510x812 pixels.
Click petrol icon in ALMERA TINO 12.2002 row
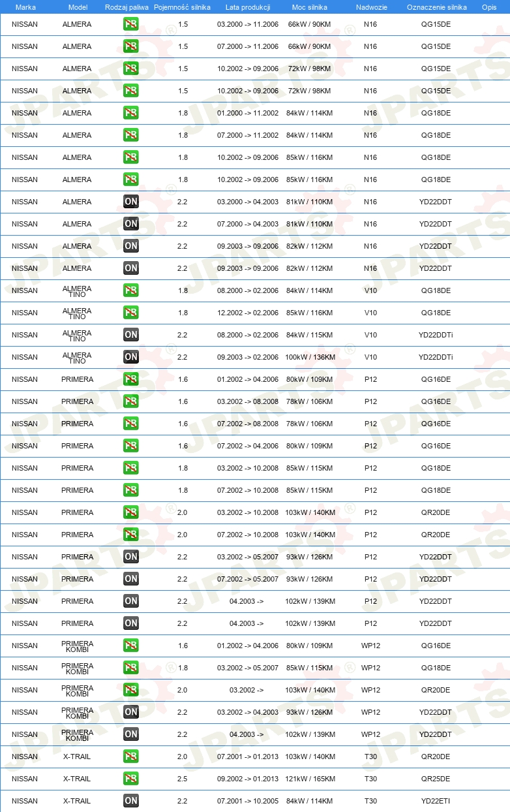(131, 313)
